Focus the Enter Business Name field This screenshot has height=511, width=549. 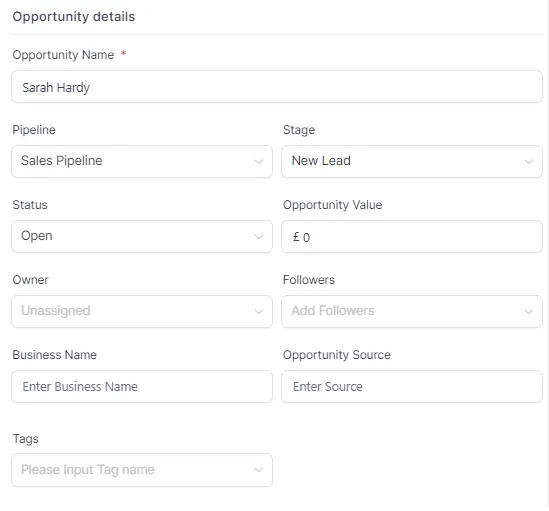142,386
